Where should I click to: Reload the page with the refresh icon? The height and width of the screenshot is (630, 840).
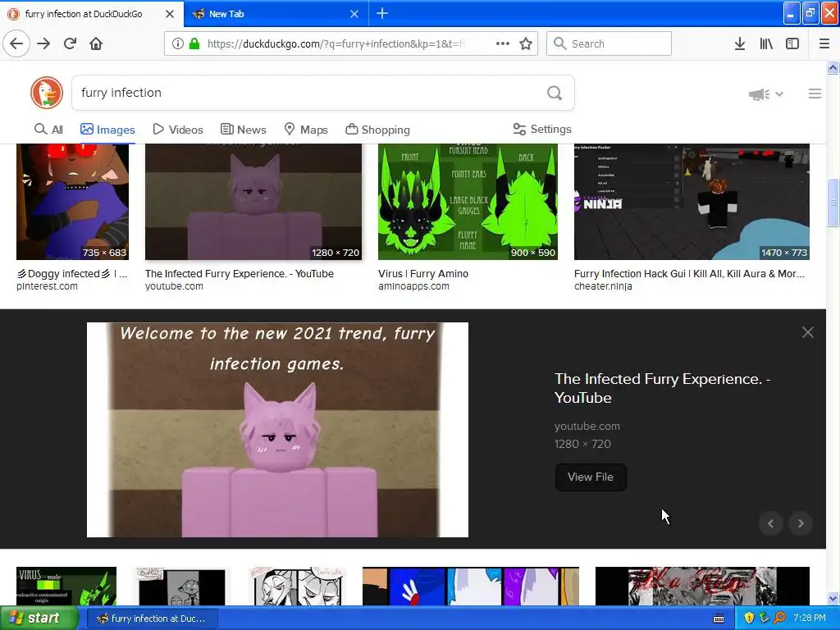pyautogui.click(x=70, y=43)
